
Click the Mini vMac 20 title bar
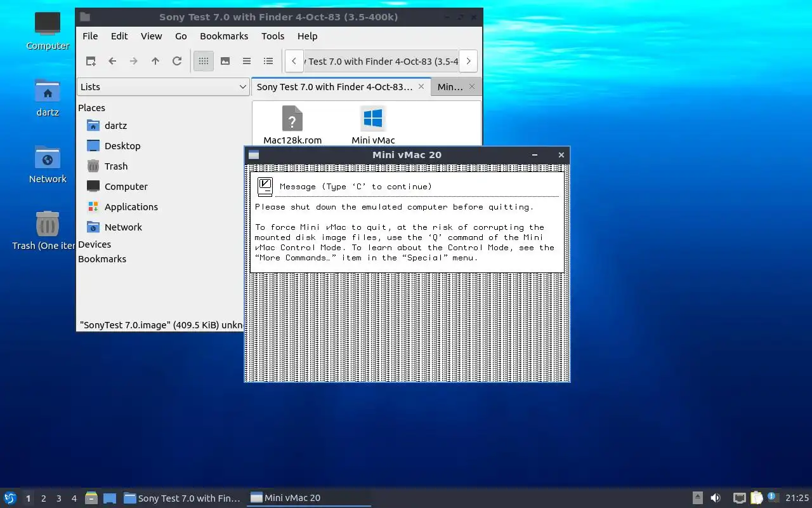point(407,155)
